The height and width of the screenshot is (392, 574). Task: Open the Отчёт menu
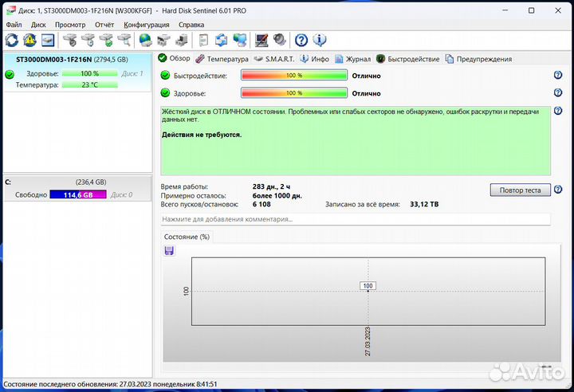click(x=104, y=25)
